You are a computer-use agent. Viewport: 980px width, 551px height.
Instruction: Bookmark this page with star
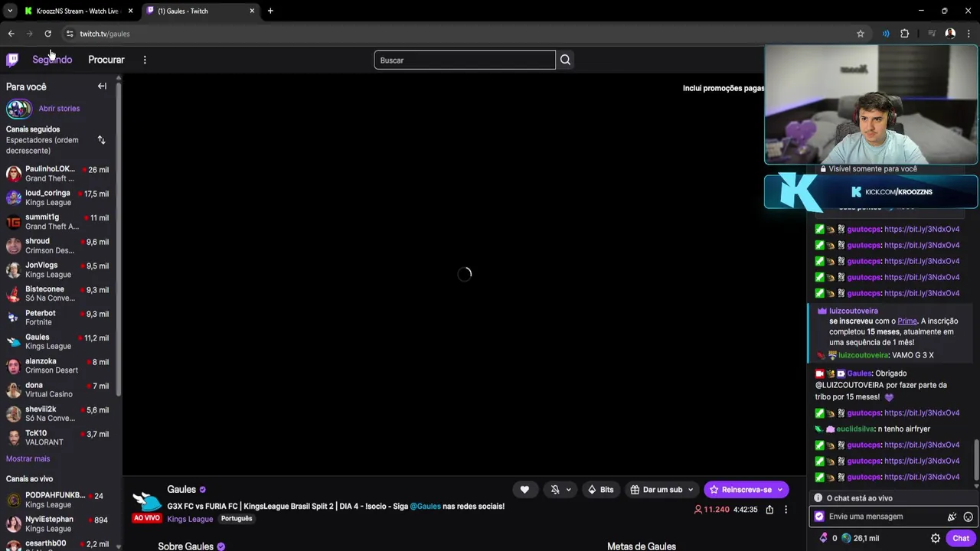[x=861, y=34]
